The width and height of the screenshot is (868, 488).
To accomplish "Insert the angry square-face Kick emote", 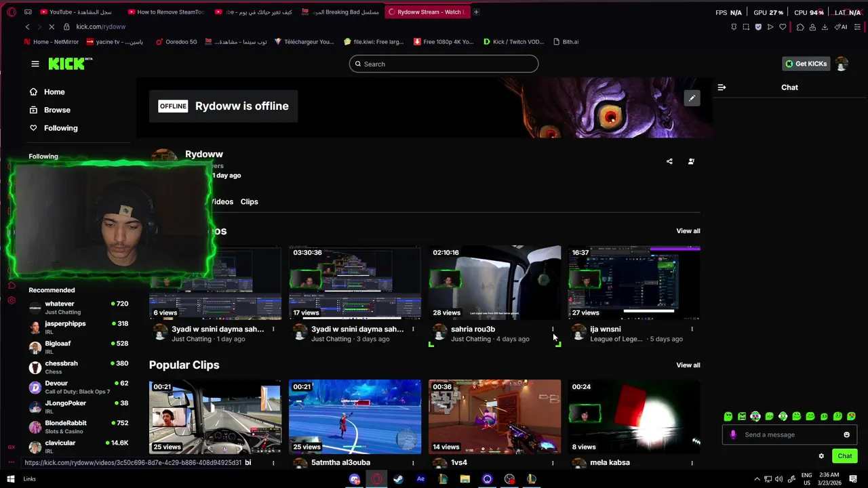I will tap(742, 416).
